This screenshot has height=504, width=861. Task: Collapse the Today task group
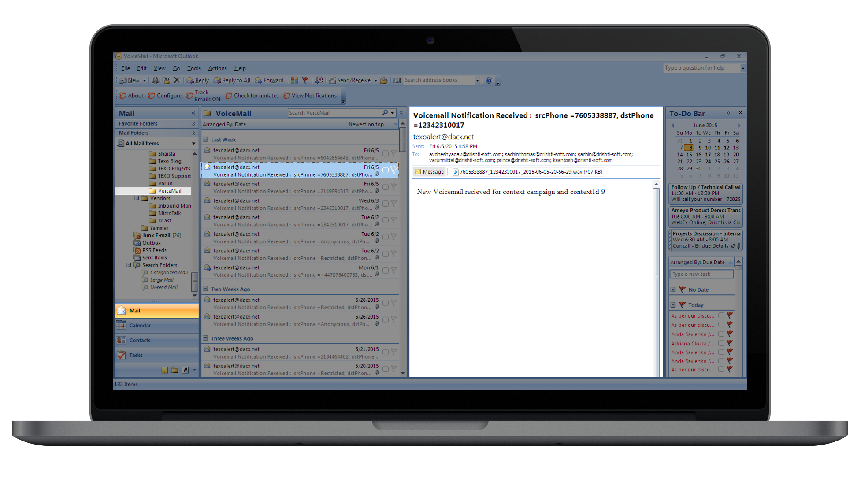coord(673,305)
